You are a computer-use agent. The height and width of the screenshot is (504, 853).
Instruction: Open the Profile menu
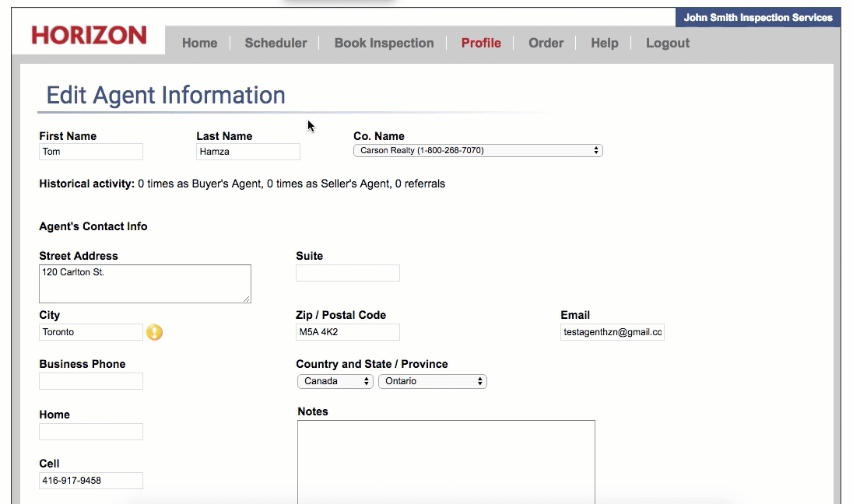pyautogui.click(x=481, y=43)
